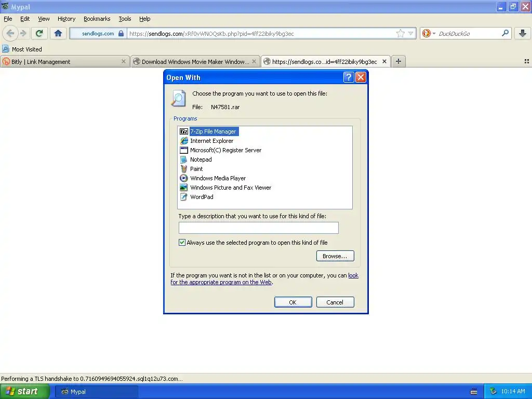Click the file type description text field
The height and width of the screenshot is (399, 532).
(259, 228)
